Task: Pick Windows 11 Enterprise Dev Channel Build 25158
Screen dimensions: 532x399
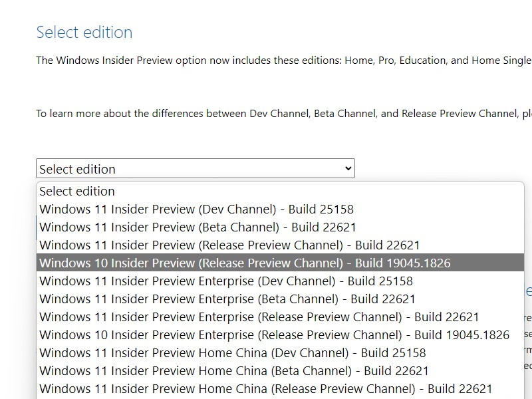Action: [226, 281]
